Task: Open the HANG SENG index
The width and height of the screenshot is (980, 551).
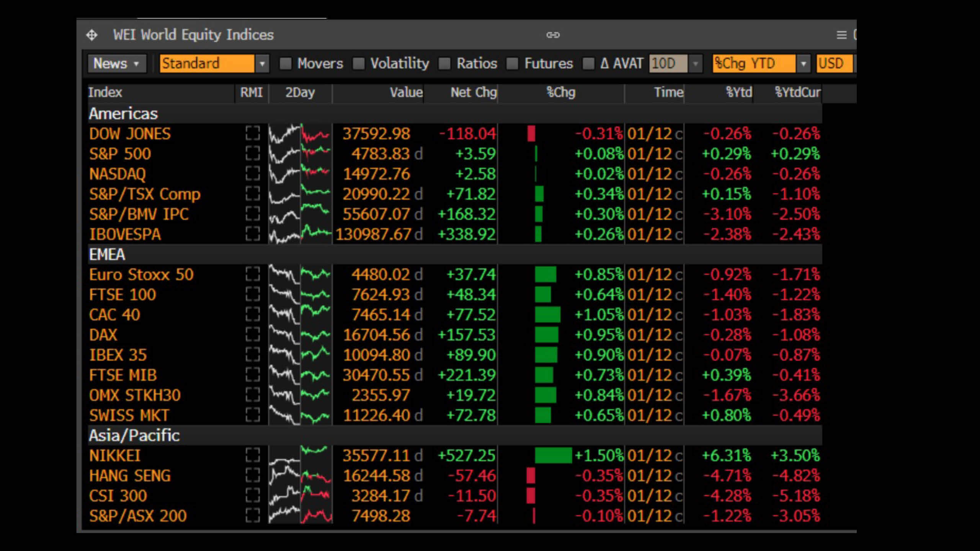Action: 130,476
